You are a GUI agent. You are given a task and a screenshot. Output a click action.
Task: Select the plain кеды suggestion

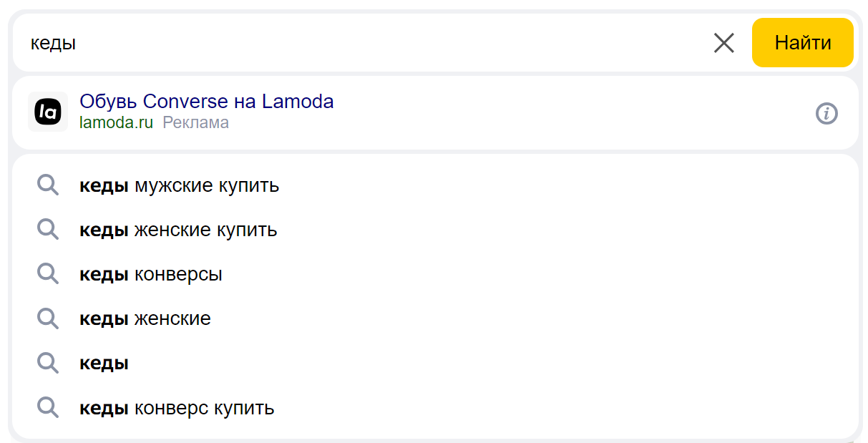click(104, 364)
